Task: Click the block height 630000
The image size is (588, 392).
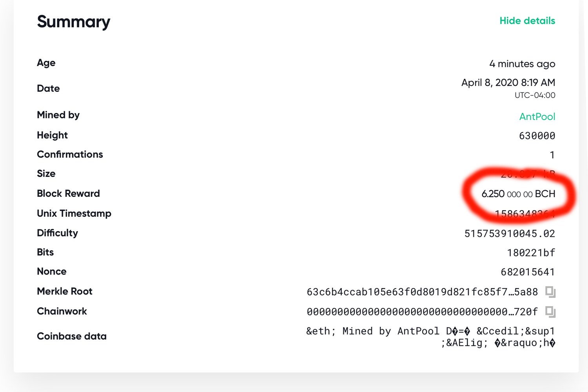Action: (x=537, y=136)
